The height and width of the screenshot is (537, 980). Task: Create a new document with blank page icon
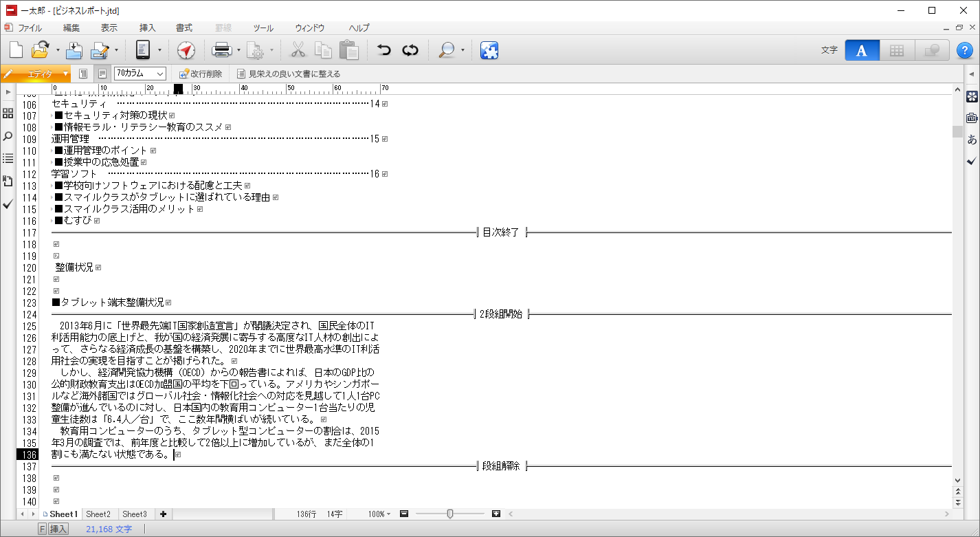pos(16,50)
